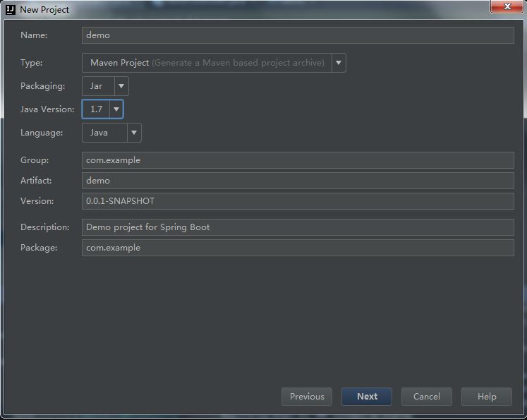Expand the Packaging Jar dropdown arrow

tap(121, 86)
